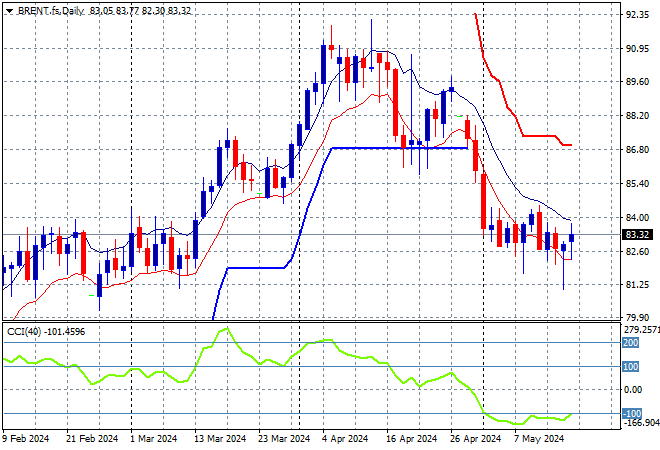Pick the 23 Mar 2024 date label
Viewport: 660px width, 450px height.
tap(285, 437)
